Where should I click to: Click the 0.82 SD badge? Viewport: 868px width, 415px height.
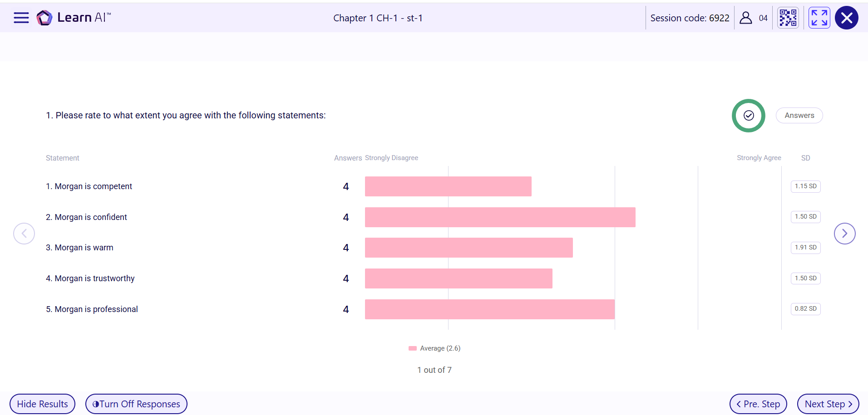coord(806,309)
